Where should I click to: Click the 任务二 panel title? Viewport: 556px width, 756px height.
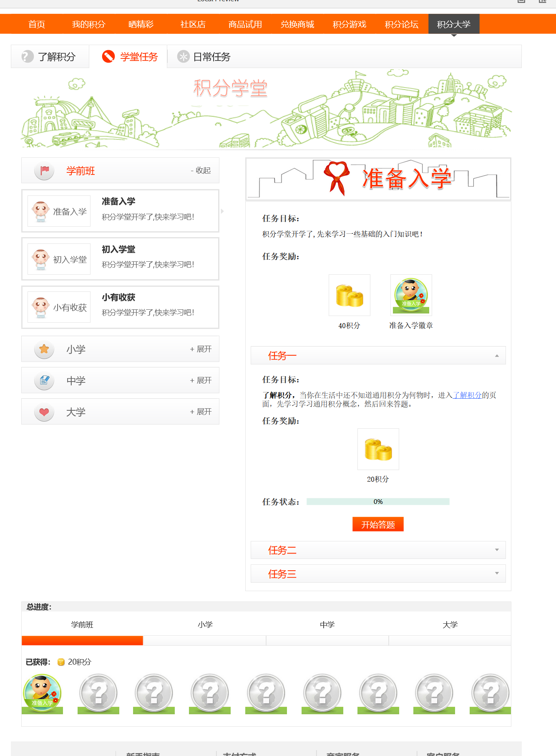click(x=282, y=550)
